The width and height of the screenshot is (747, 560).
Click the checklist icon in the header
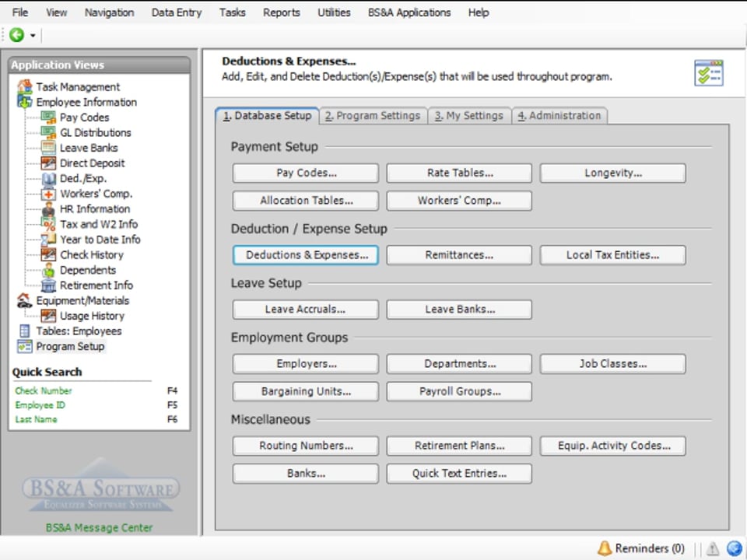tap(709, 73)
